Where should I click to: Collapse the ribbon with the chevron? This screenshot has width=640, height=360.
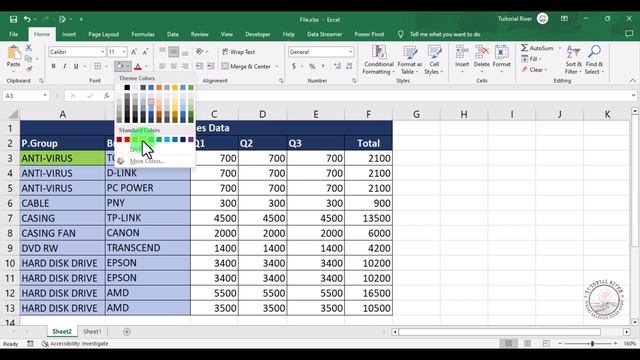click(632, 81)
